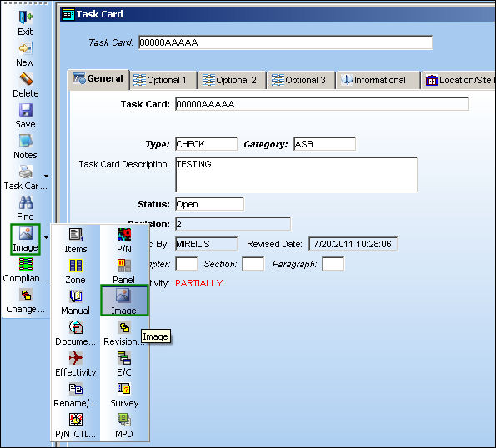
Task: Open Panel in the popup menu
Action: point(124,271)
